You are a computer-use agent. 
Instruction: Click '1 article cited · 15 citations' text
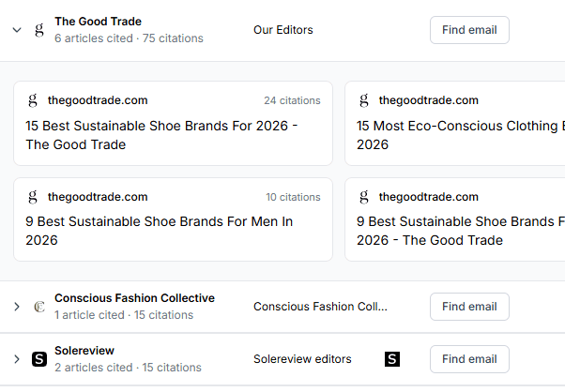(124, 315)
